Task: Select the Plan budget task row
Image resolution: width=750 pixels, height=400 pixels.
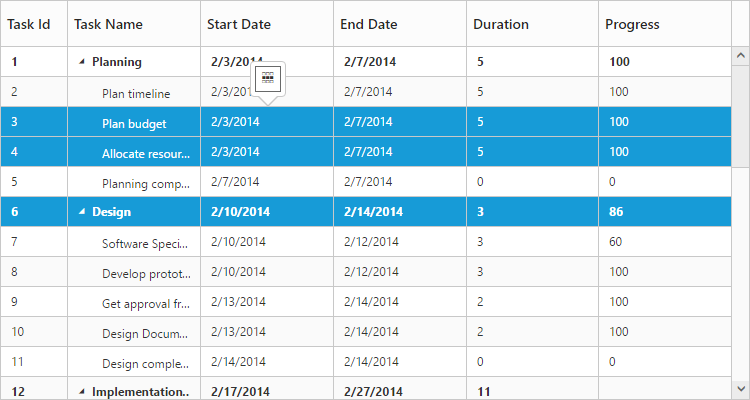Action: click(x=134, y=123)
